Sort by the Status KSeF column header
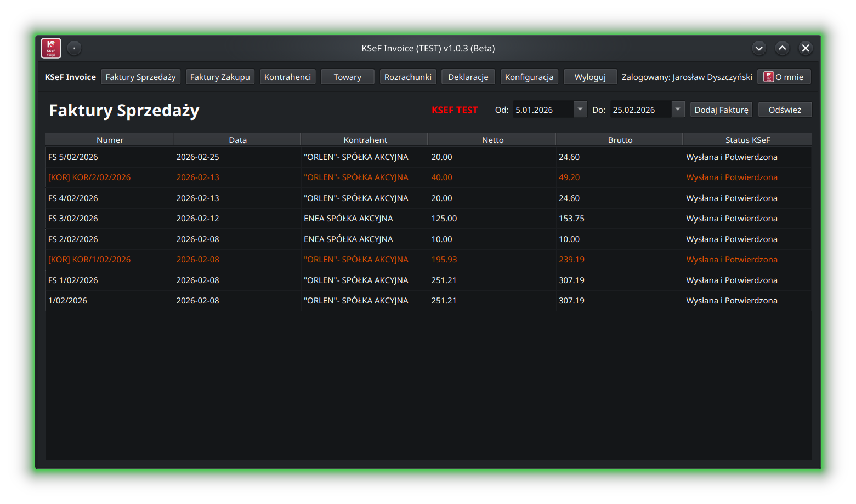The image size is (856, 504). (747, 140)
